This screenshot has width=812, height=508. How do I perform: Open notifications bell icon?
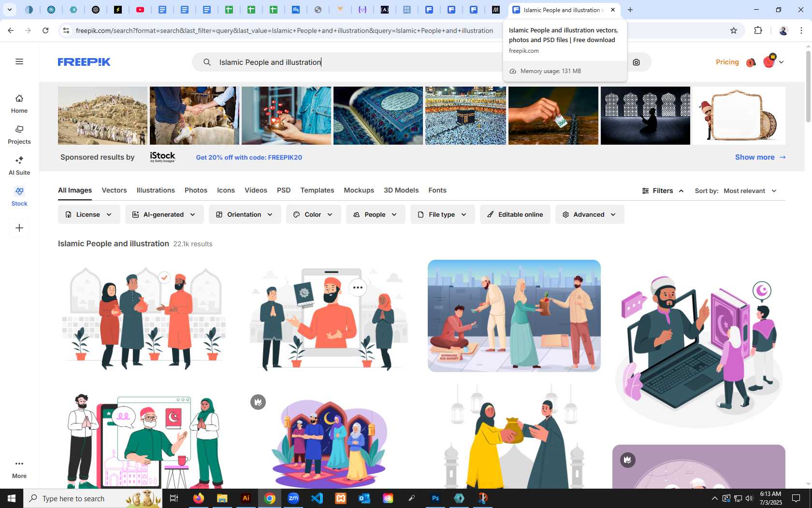751,62
